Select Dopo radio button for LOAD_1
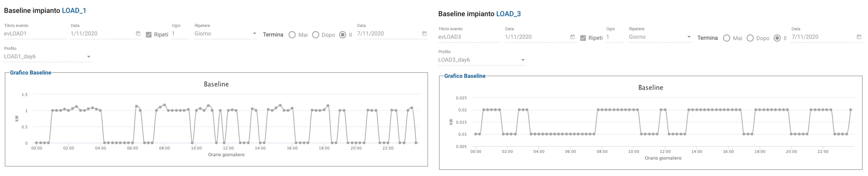Screen dimensions: 868x176 [316, 35]
